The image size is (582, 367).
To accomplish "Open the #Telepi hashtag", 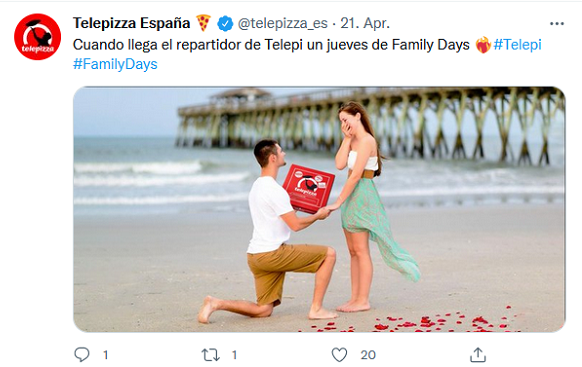I will click(x=517, y=45).
